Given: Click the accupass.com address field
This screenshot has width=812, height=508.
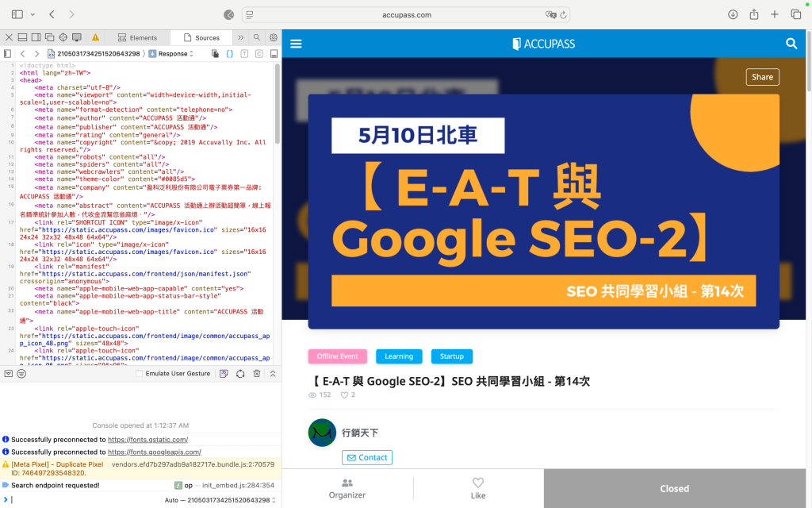Looking at the screenshot, I should click(x=407, y=14).
